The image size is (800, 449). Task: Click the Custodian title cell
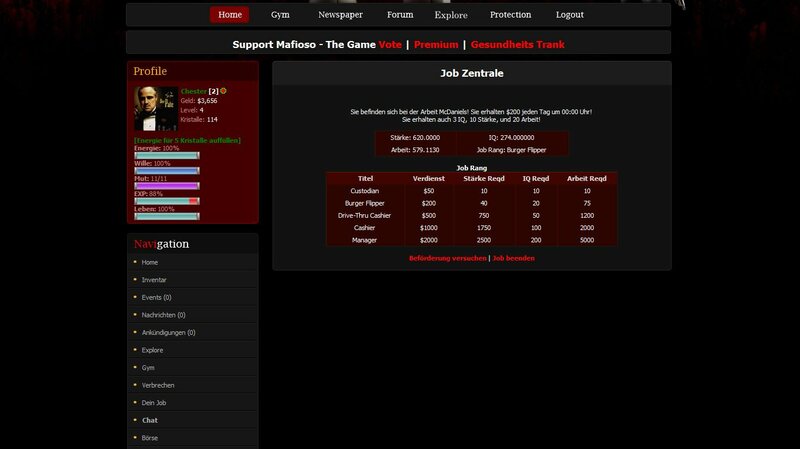coord(365,191)
